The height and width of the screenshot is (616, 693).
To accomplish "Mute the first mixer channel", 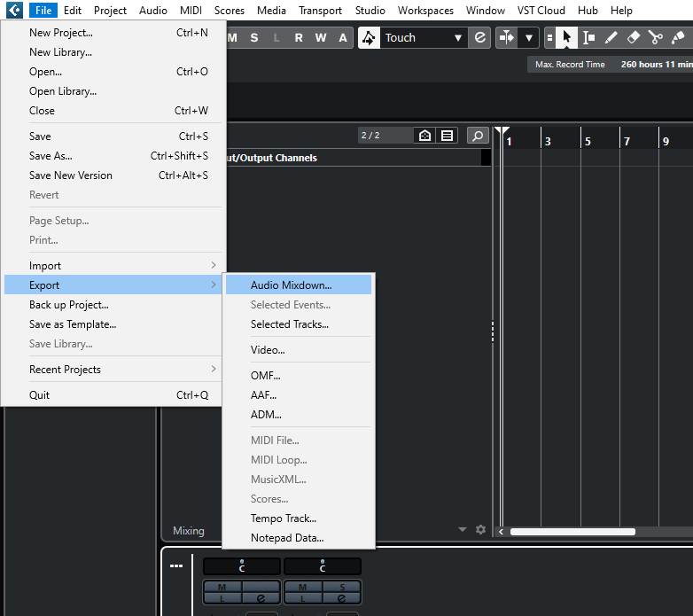I will 222,587.
